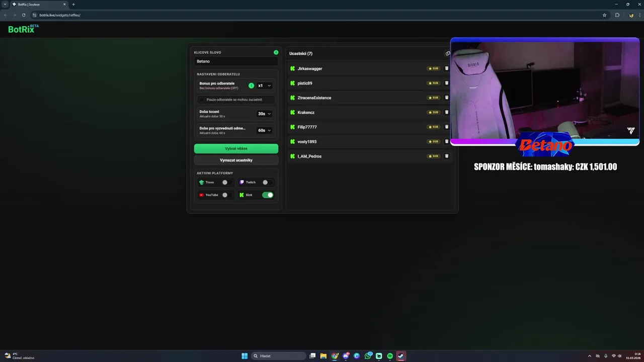Open the Doba toceni 30s dropdown
Viewport: 644px width, 362px height.
(264, 114)
